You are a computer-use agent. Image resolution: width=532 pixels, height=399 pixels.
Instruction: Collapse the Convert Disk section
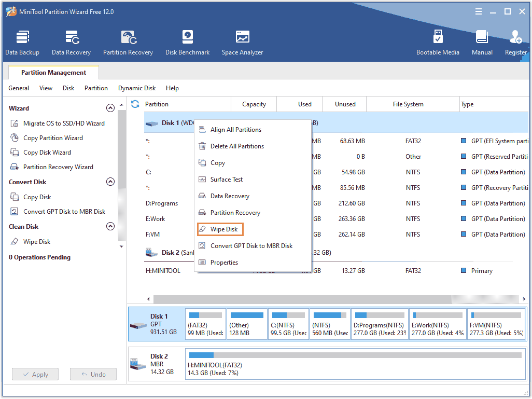[110, 182]
